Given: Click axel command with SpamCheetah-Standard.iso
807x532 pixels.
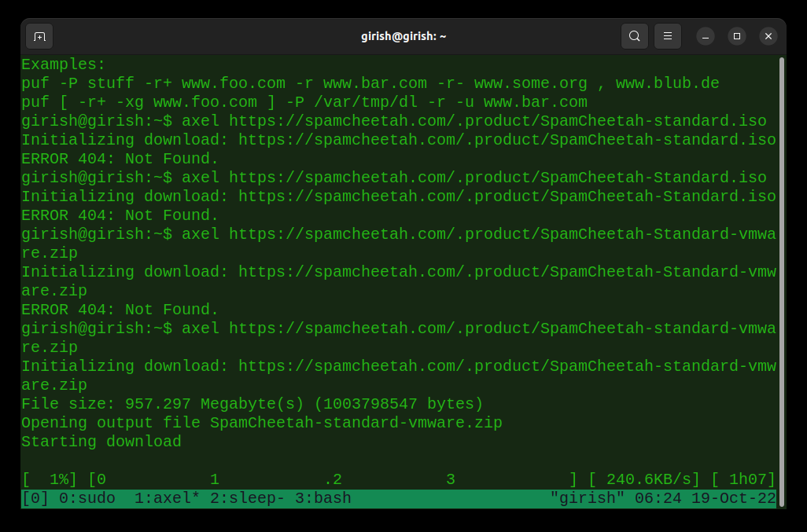Looking at the screenshot, I should click(394, 178).
